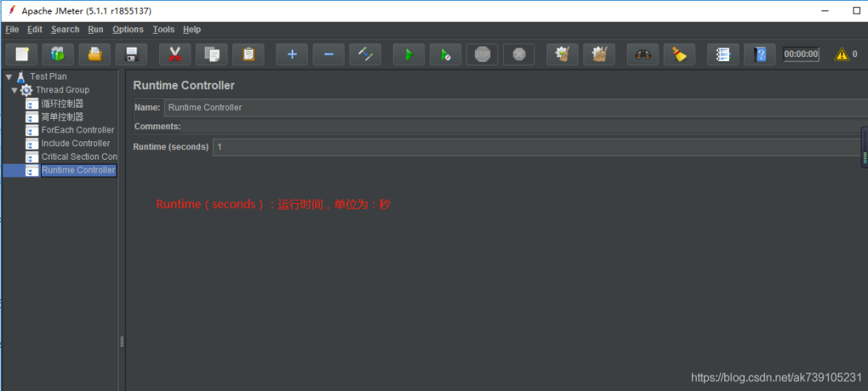This screenshot has width=868, height=391.
Task: Open the Templates toolbar icon
Action: click(58, 55)
